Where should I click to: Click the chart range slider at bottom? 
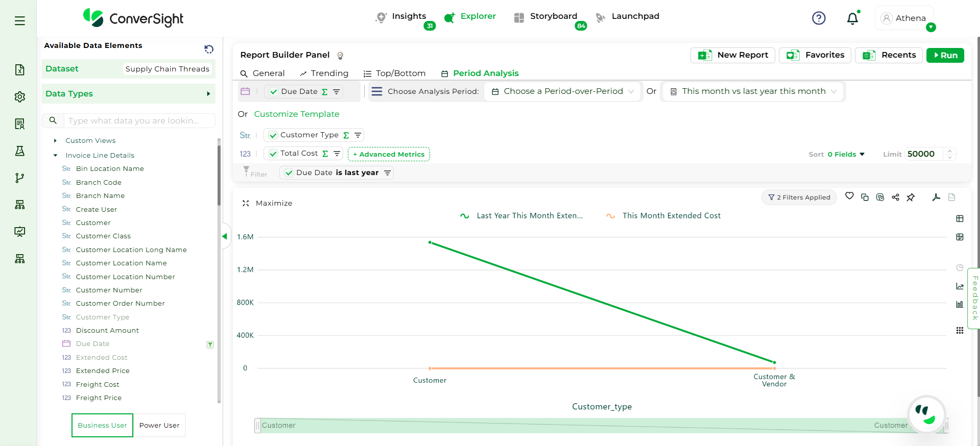click(601, 426)
